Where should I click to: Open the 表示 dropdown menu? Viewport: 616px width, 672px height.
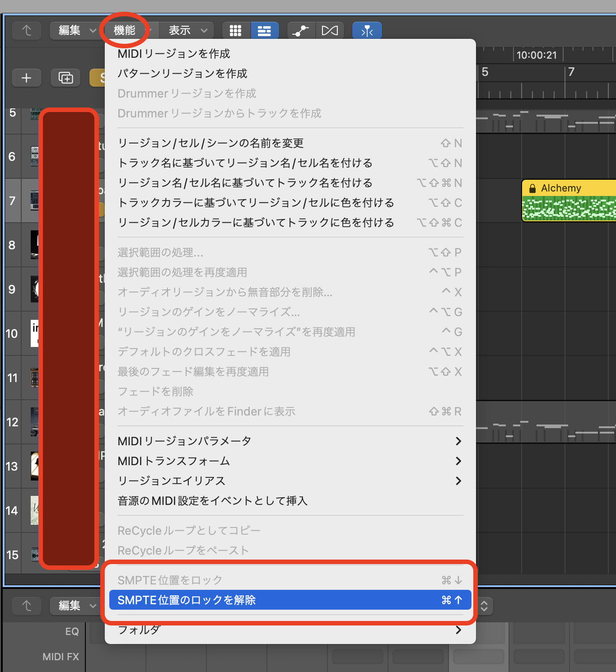(x=187, y=31)
